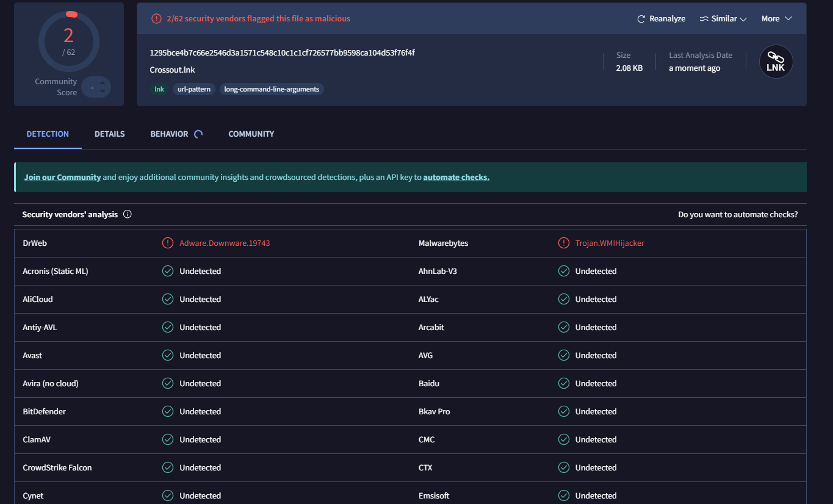Click the green checkmark in the Avast row
Image resolution: width=833 pixels, height=504 pixels.
[x=168, y=355]
